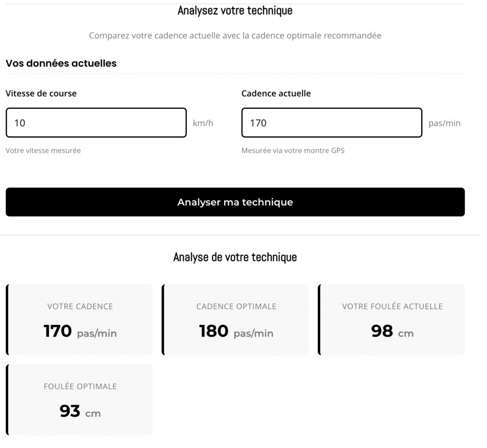Select the 'VOTRE FOULÉE ACTUELLE' result card
The width and height of the screenshot is (487, 448).
click(x=391, y=319)
